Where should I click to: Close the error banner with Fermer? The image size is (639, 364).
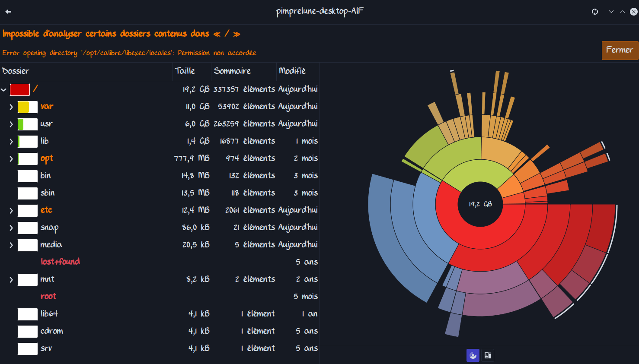click(x=620, y=50)
